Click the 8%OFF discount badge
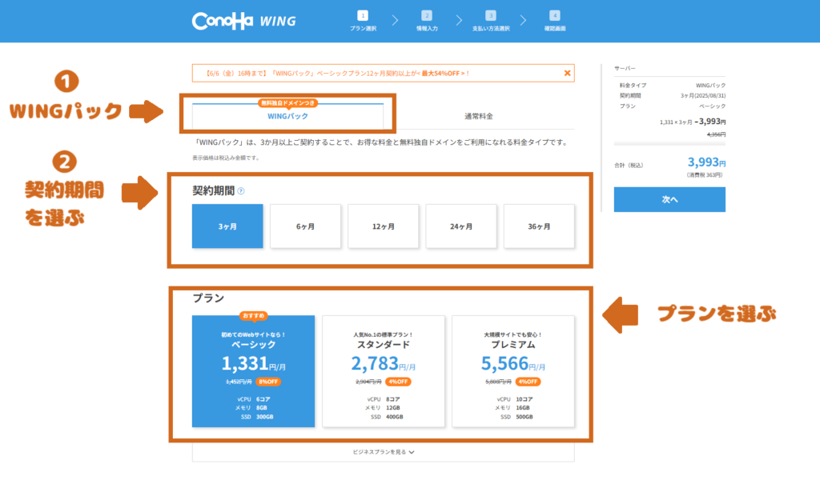 pyautogui.click(x=268, y=382)
